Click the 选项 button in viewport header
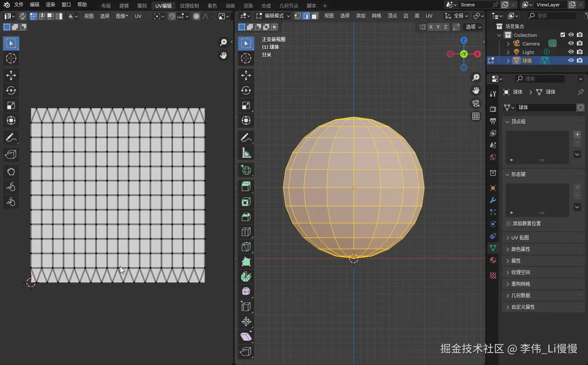 coord(473,27)
